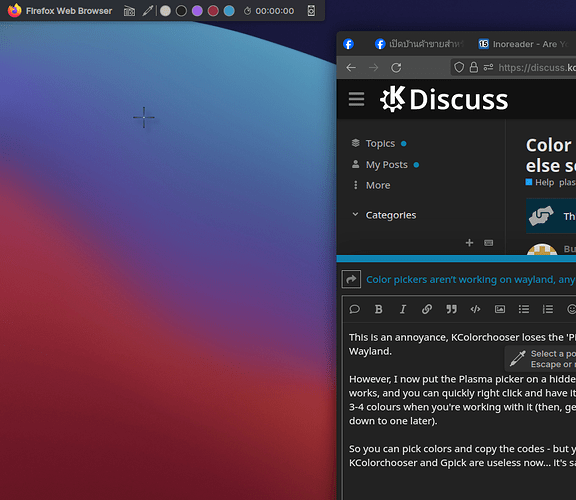The image size is (576, 500).
Task: Click the icon left of the panel eyedropper
Action: 129,11
